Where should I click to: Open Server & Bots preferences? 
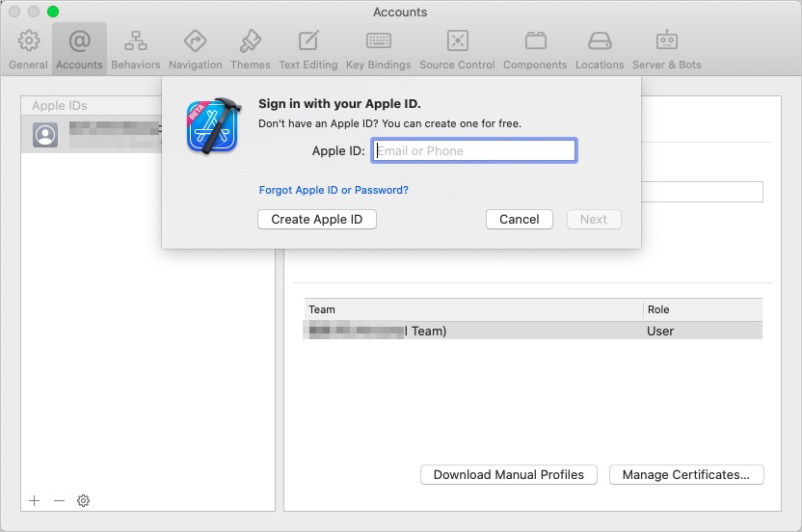point(667,48)
